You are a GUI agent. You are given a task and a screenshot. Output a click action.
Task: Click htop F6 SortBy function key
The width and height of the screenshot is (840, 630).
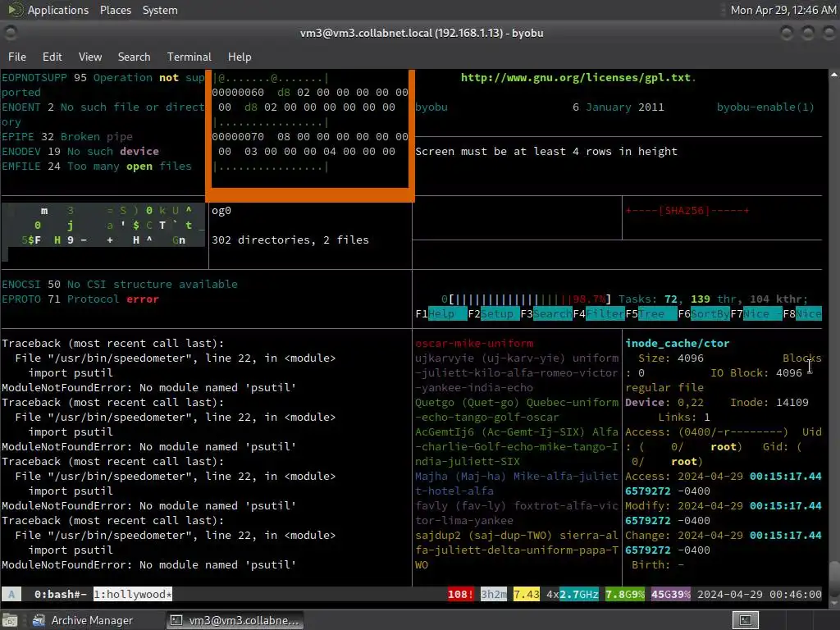(703, 314)
